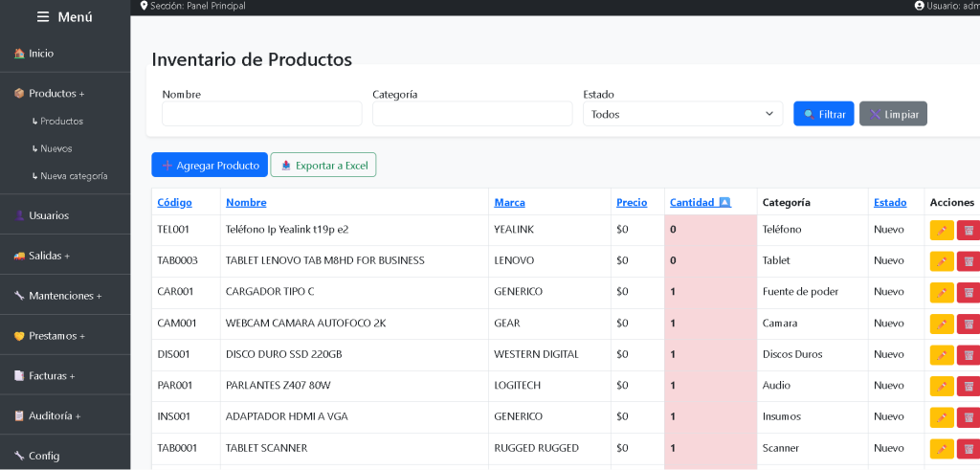The image size is (980, 470).
Task: Sort table by Precio column
Action: (x=632, y=203)
